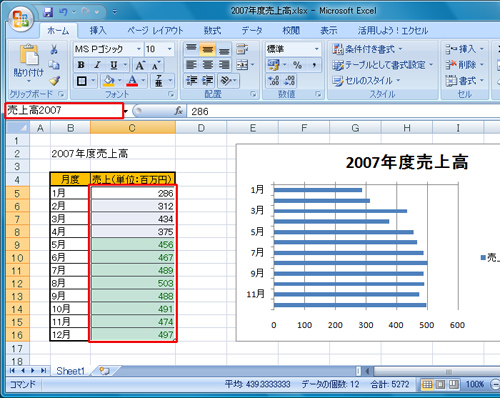Apply comma style

coord(314,65)
